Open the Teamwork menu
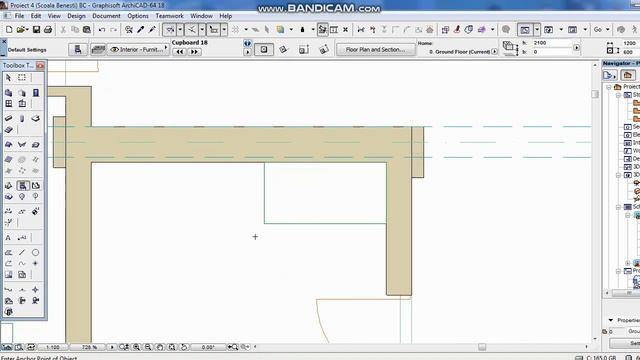The height and width of the screenshot is (360, 640). (x=169, y=16)
